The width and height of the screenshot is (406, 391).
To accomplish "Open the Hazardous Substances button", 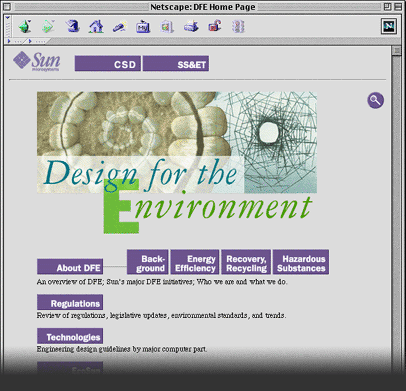I will coord(301,262).
